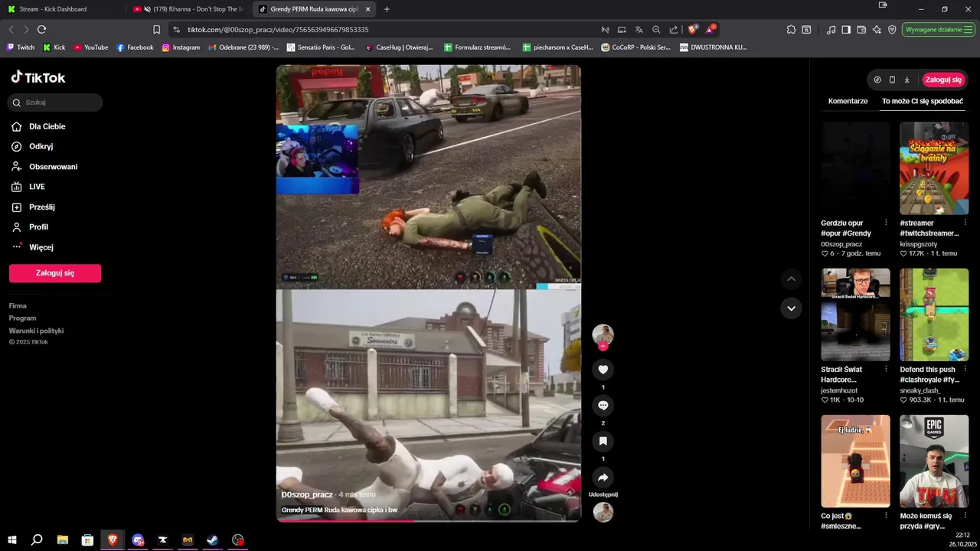Screen dimensions: 980x551
Task: Go to the next video arrow
Action: point(791,308)
